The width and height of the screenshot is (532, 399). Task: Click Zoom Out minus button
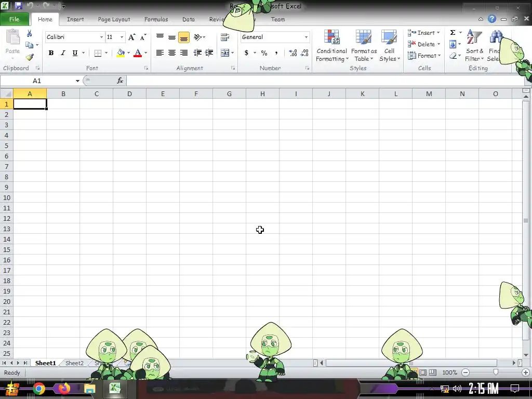(465, 373)
